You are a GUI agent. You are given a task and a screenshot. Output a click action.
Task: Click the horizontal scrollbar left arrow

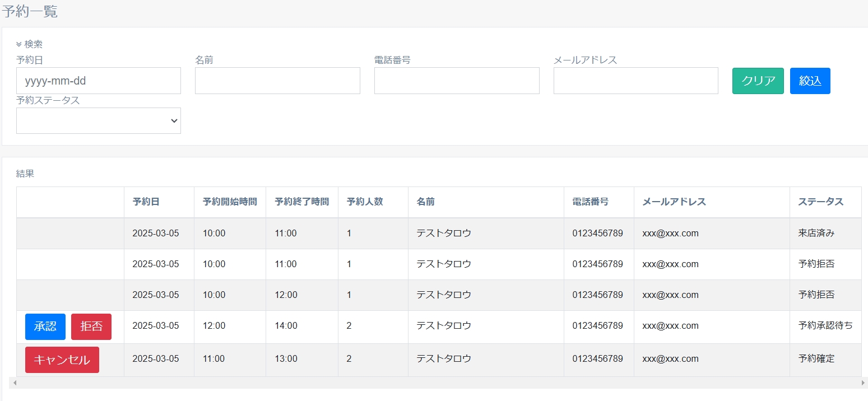click(x=15, y=383)
